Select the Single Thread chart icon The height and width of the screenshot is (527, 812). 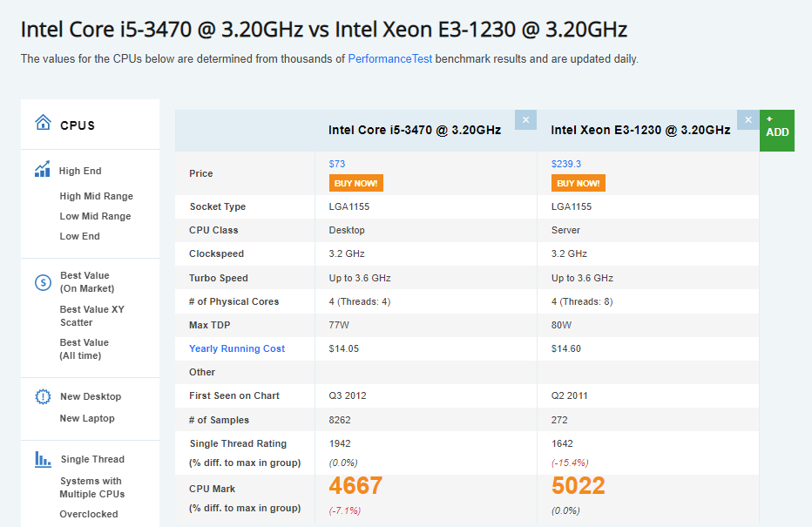pos(41,459)
